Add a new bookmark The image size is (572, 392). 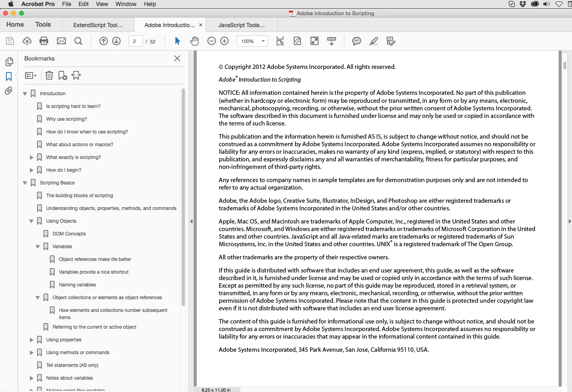point(63,75)
